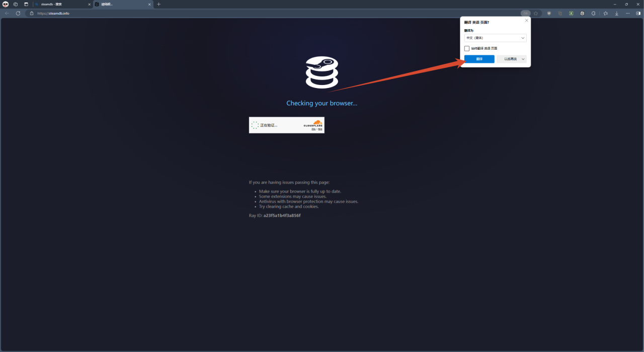Expand the arrow beside 以后再说
This screenshot has width=644, height=352.
[x=523, y=59]
